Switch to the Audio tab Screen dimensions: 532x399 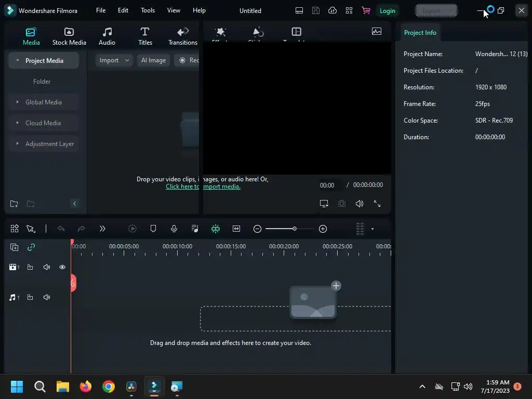pos(107,36)
